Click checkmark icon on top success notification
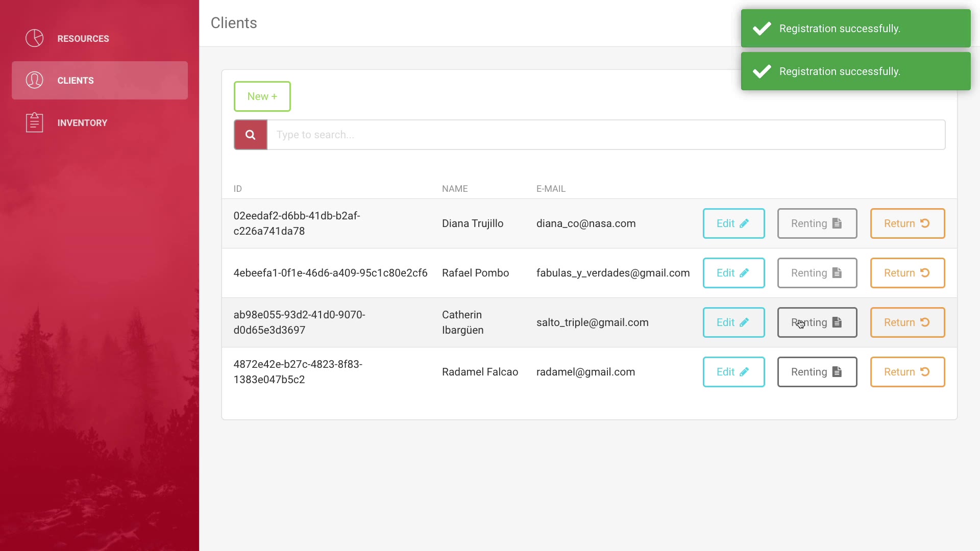Image resolution: width=980 pixels, height=551 pixels. (762, 29)
